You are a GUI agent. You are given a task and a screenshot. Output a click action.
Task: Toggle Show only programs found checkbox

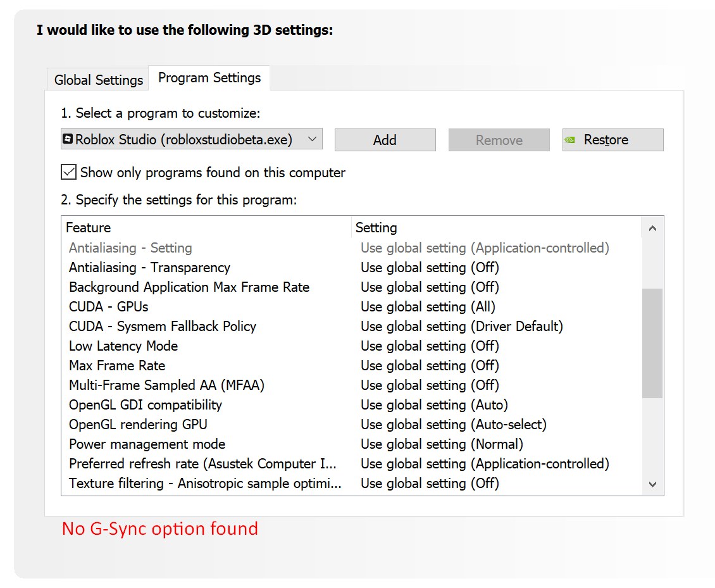[69, 172]
